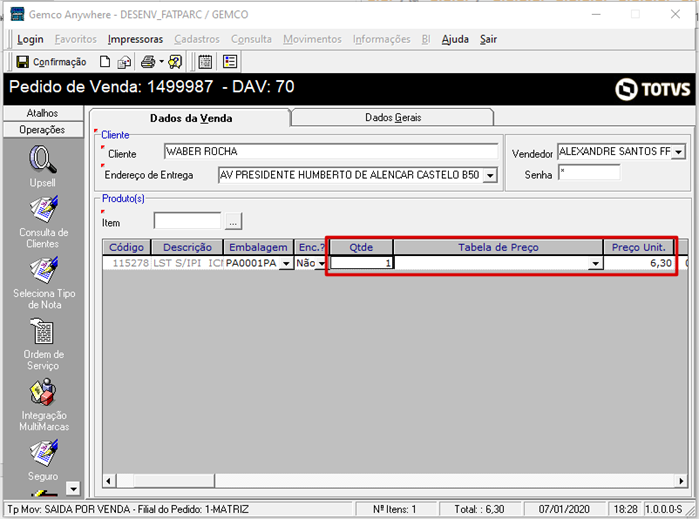Open the Embalagem dropdown in row 115278
This screenshot has width=699, height=519.
tap(286, 264)
